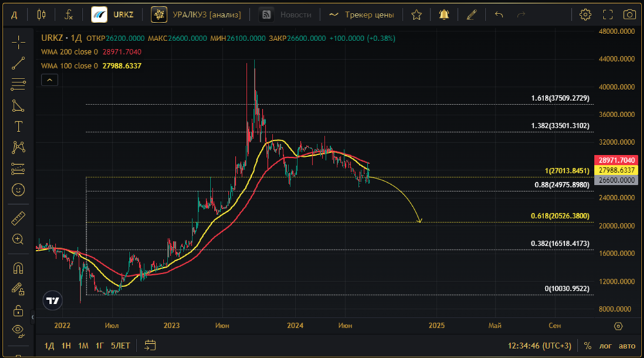The image size is (644, 358).
Task: Open the fx indicators menu
Action: [68, 14]
